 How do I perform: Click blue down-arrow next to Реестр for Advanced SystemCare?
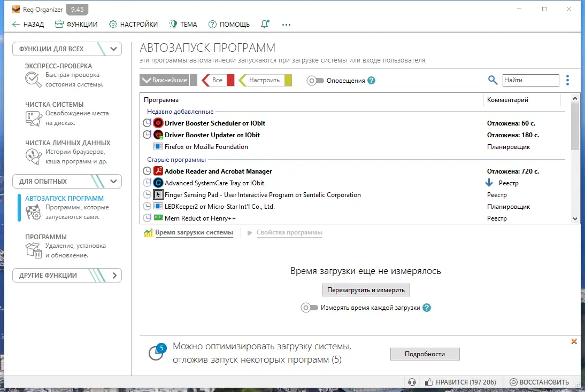tap(489, 183)
